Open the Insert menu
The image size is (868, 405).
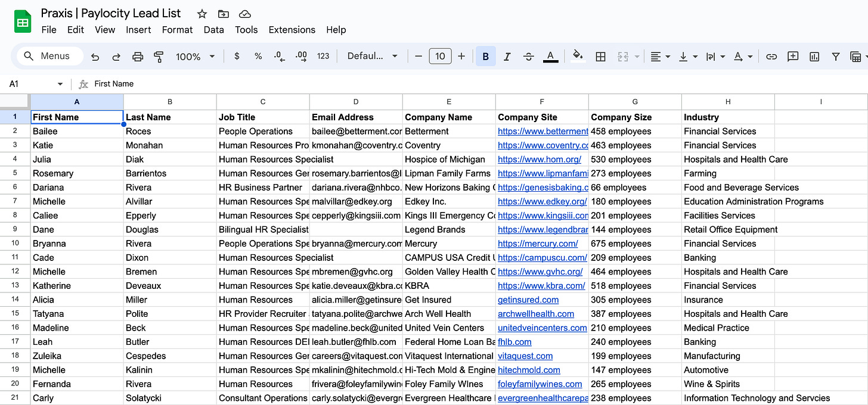[x=138, y=30]
